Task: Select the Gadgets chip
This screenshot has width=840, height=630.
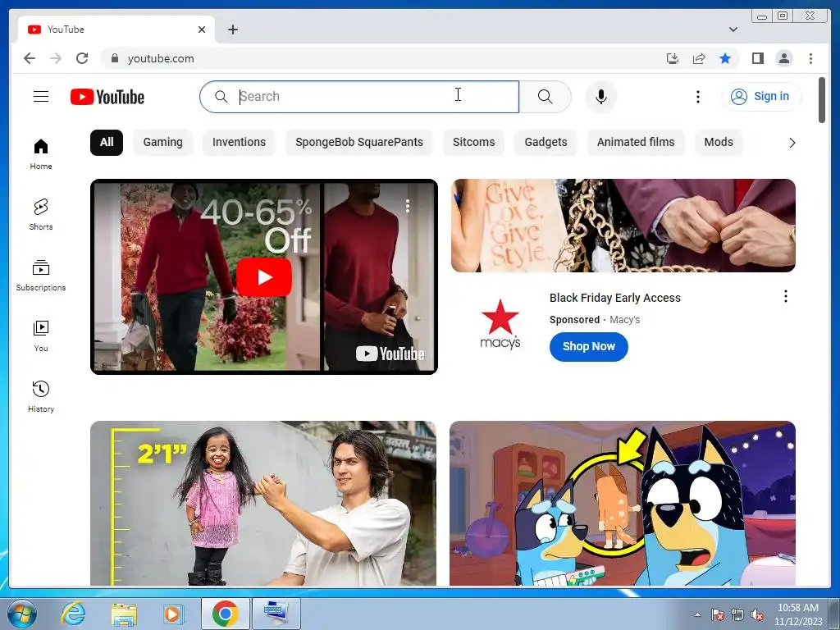Action: (546, 143)
